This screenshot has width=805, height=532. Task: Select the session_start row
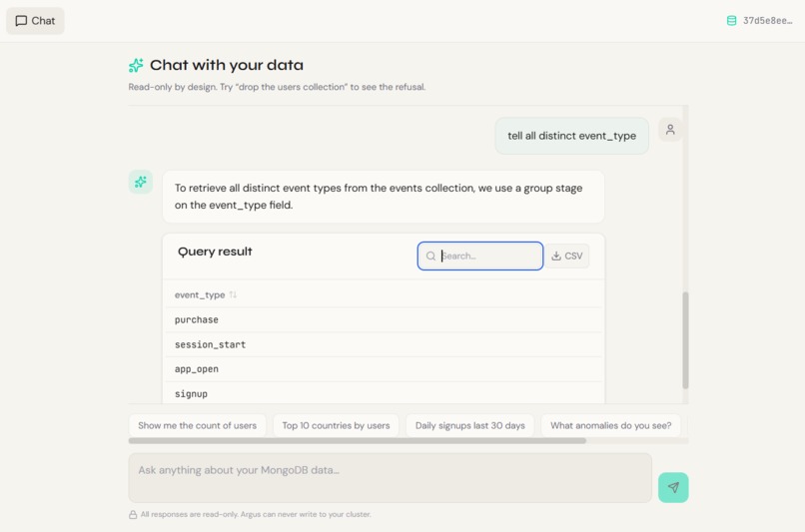(383, 344)
